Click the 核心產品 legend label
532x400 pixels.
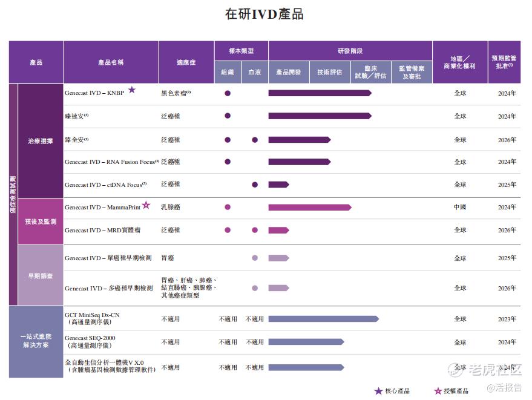[397, 391]
